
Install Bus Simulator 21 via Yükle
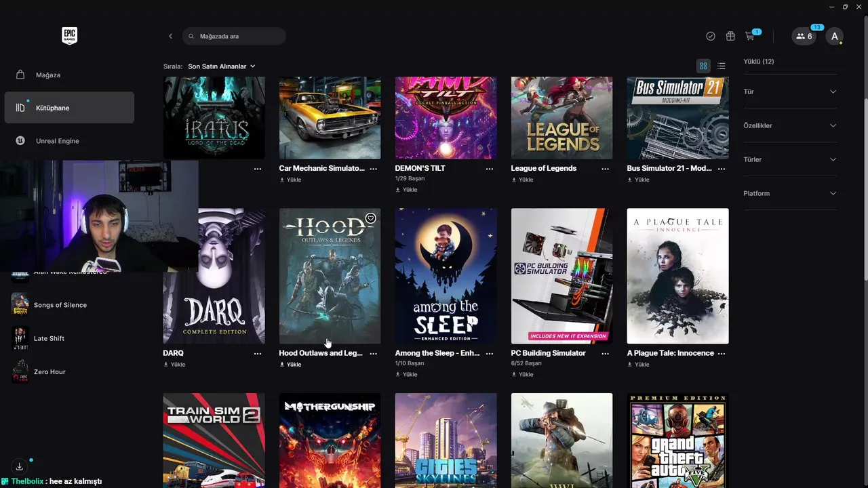click(638, 180)
